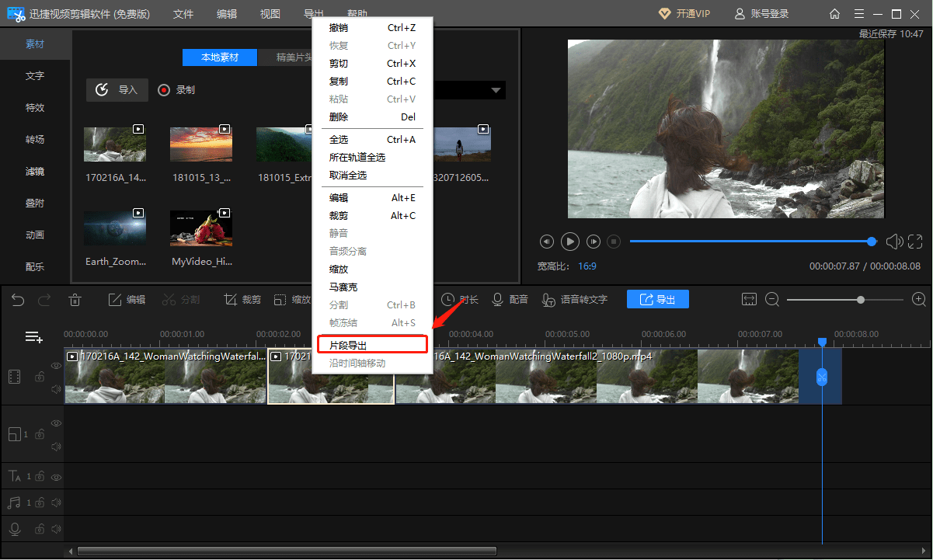Switch to 本地素材 local material tab
Viewport: 933px width, 560px height.
220,57
